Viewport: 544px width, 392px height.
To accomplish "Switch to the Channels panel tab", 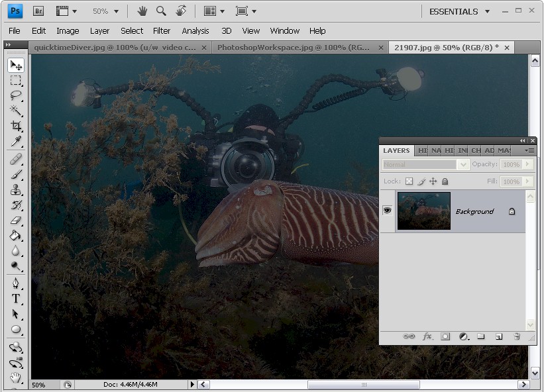I will (x=476, y=150).
